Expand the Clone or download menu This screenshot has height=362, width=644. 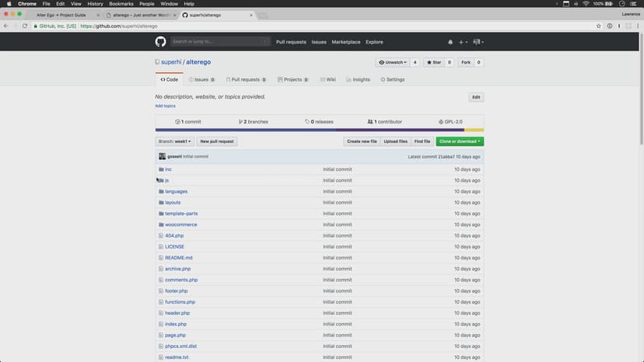(459, 141)
